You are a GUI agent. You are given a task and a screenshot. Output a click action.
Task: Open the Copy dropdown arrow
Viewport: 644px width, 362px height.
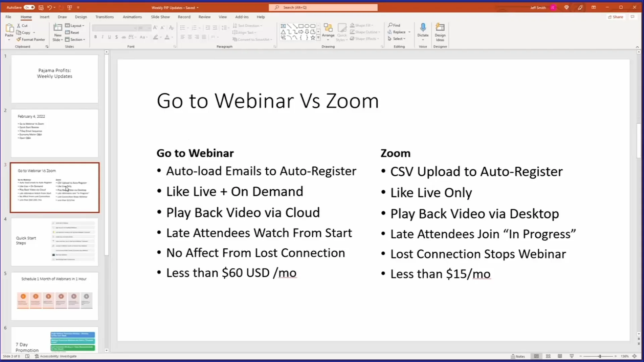[34, 33]
